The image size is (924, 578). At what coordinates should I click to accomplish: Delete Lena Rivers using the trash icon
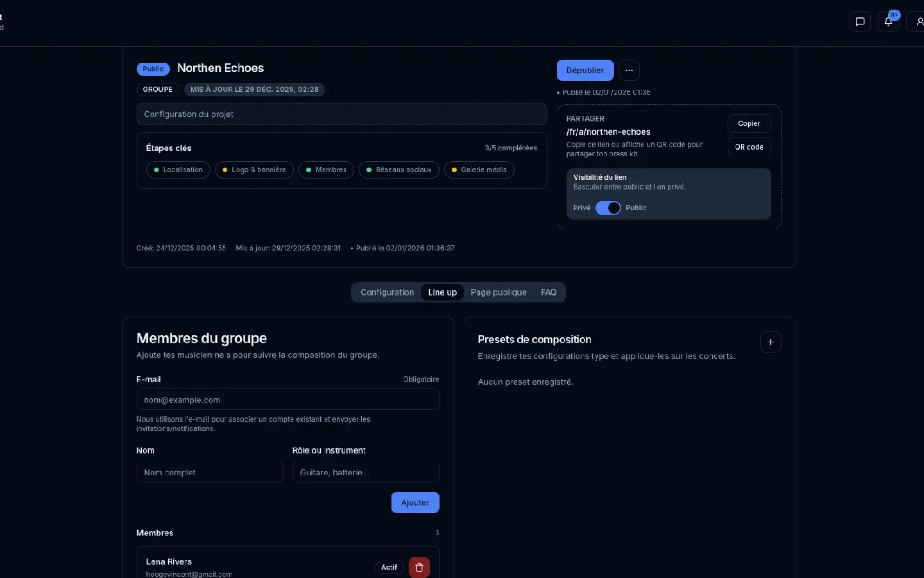pyautogui.click(x=419, y=567)
